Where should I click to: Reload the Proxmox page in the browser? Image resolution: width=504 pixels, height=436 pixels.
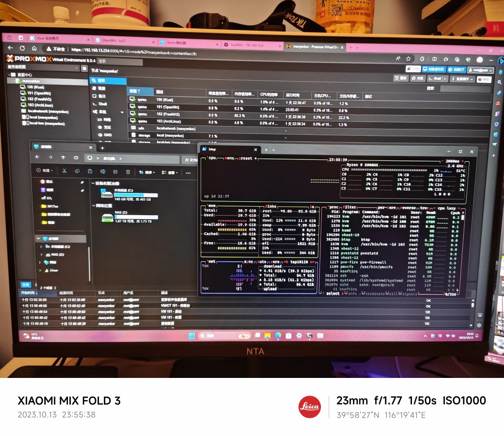click(22, 48)
